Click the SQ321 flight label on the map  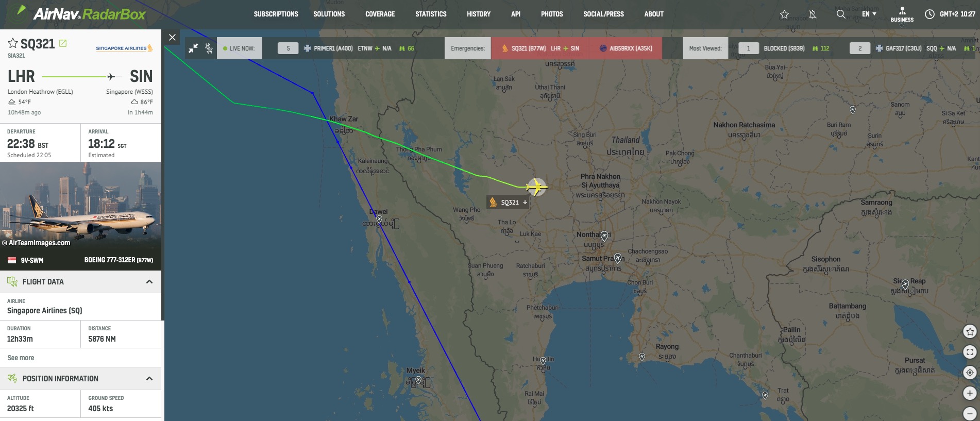click(509, 203)
